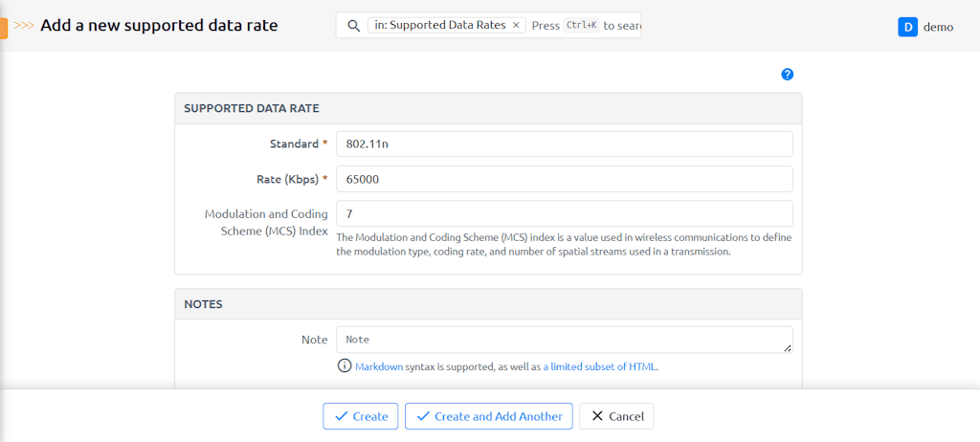
Task: Click the orange tab at left edge
Action: (4, 27)
